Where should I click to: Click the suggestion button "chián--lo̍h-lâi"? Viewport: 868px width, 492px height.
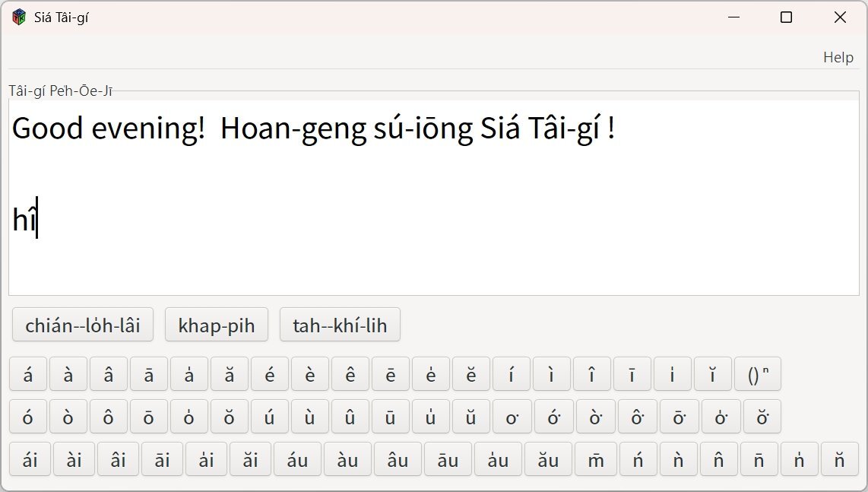click(x=83, y=325)
